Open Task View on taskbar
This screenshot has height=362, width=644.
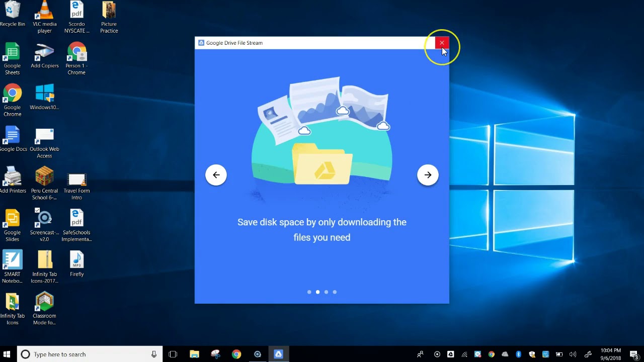(173, 354)
